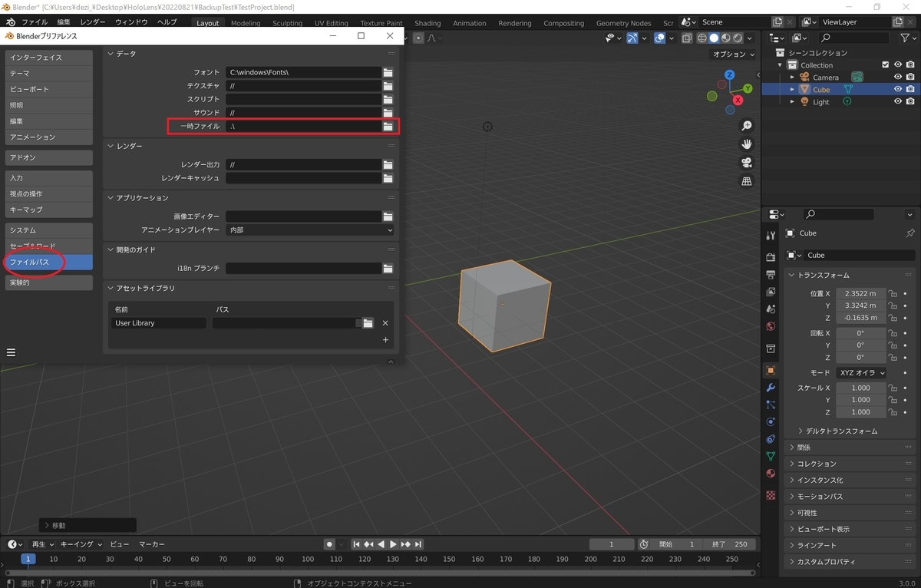
Task: Open the Particles properties tab icon
Action: point(771,405)
